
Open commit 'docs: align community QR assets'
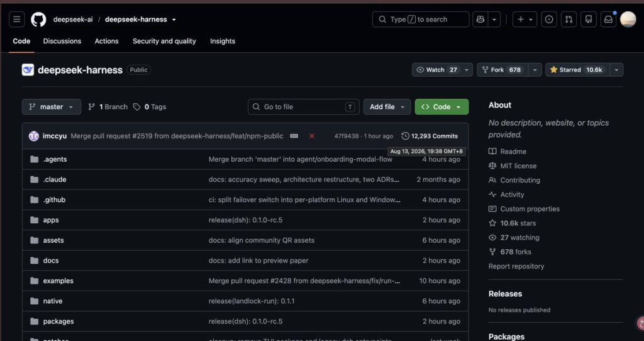click(262, 240)
